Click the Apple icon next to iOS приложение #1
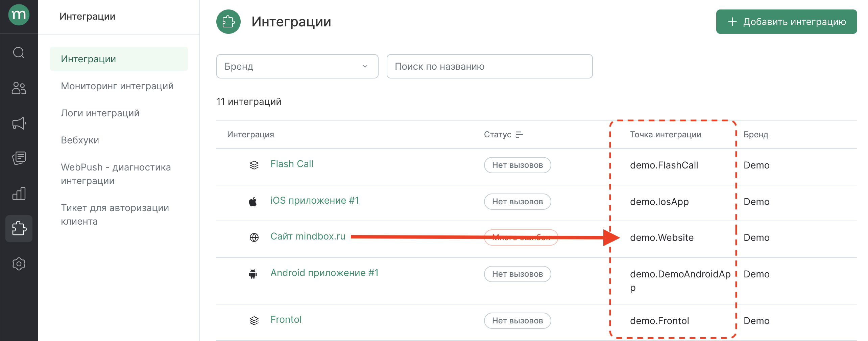868x341 pixels. coord(253,201)
